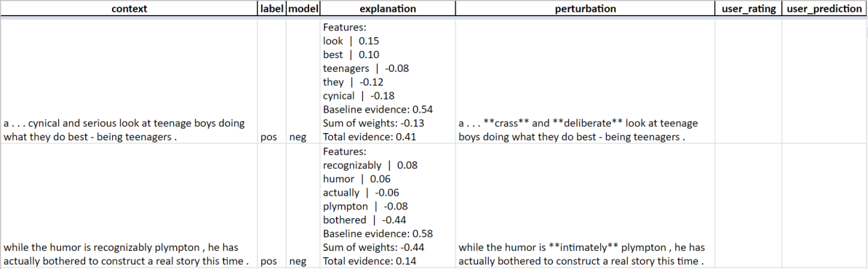Image resolution: width=868 pixels, height=269 pixels.
Task: Select the perturbation cell containing crass and deliberate
Action: [586, 82]
